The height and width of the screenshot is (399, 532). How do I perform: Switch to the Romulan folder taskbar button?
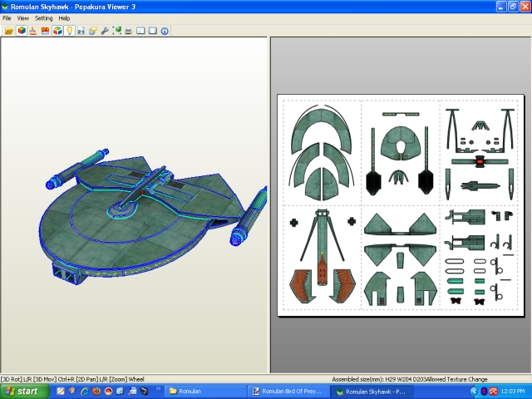coord(205,392)
